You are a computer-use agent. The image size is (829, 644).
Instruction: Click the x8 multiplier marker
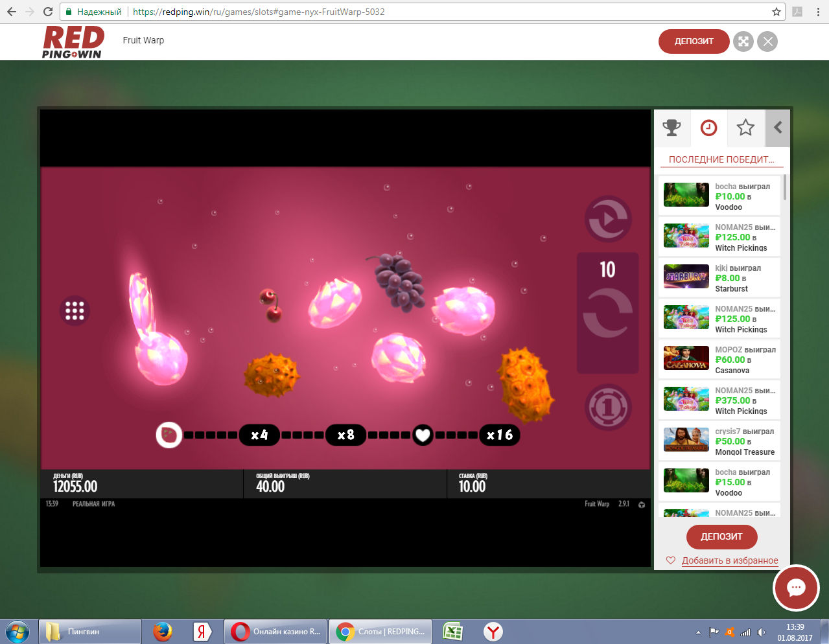point(345,435)
